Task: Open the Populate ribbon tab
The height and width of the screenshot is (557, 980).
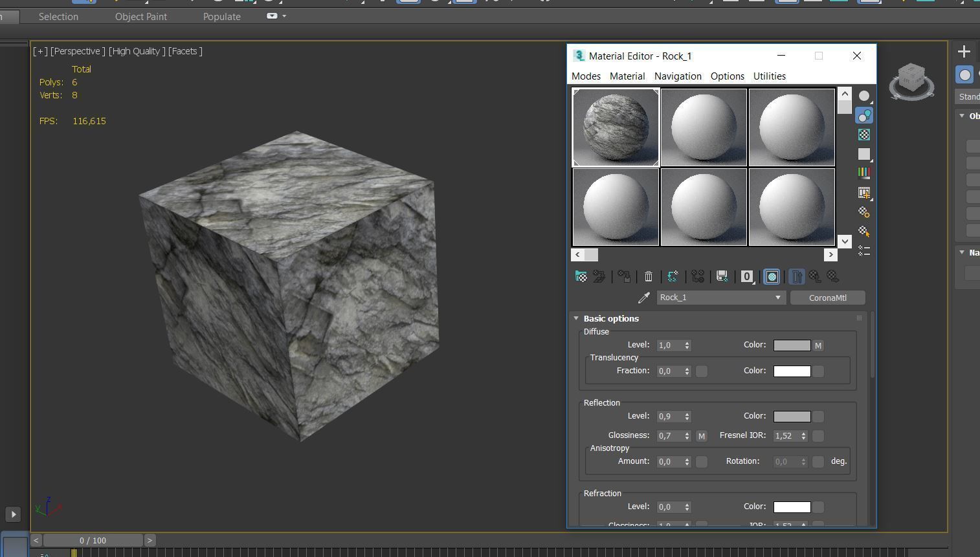Action: coord(222,17)
